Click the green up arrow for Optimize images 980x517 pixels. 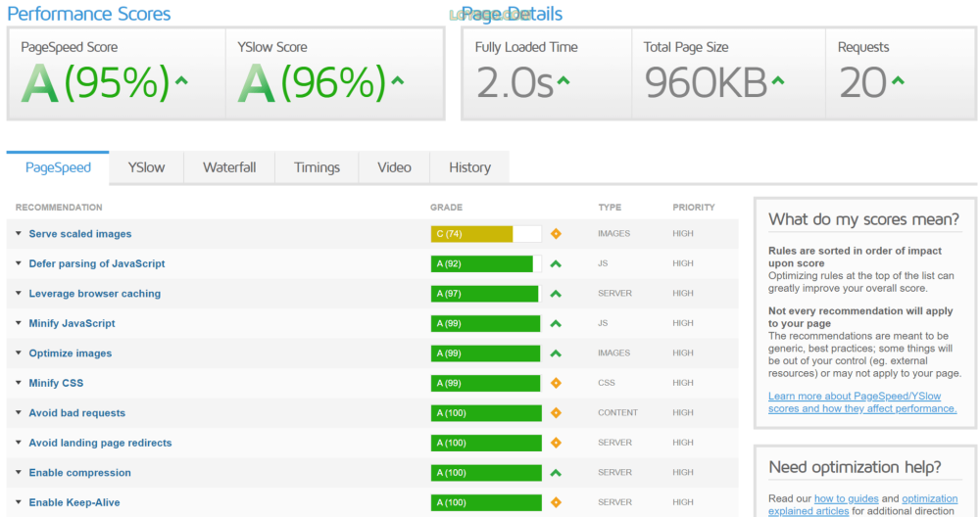click(556, 354)
